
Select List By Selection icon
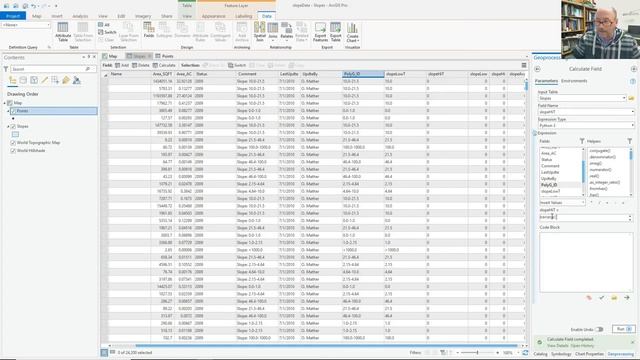click(34, 80)
